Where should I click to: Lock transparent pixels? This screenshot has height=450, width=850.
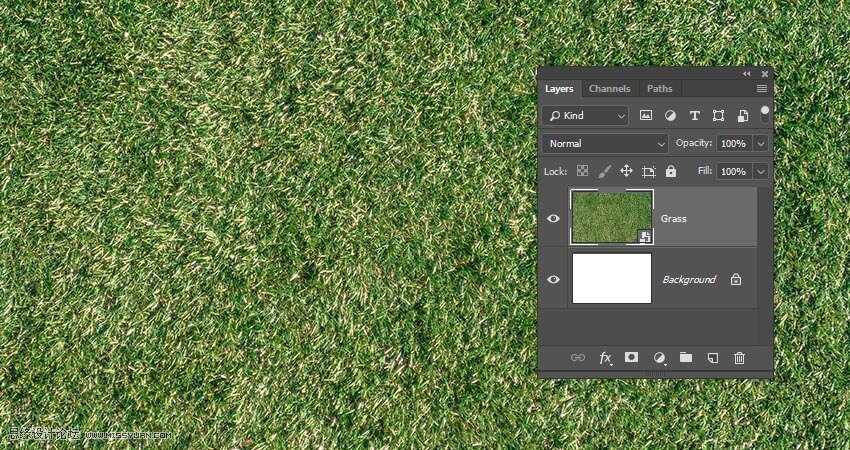coord(582,172)
